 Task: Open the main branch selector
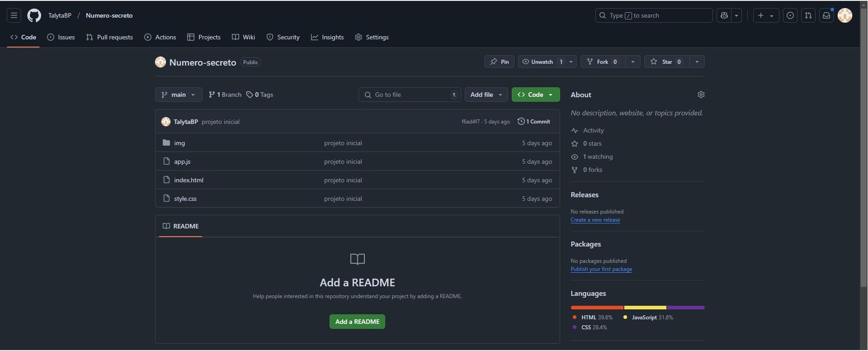tap(179, 95)
